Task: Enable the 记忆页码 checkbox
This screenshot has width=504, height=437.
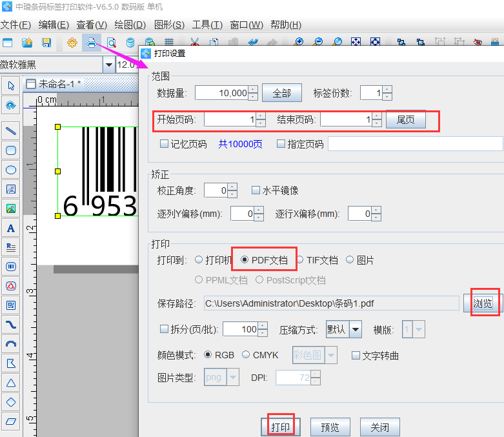Action: click(164, 144)
